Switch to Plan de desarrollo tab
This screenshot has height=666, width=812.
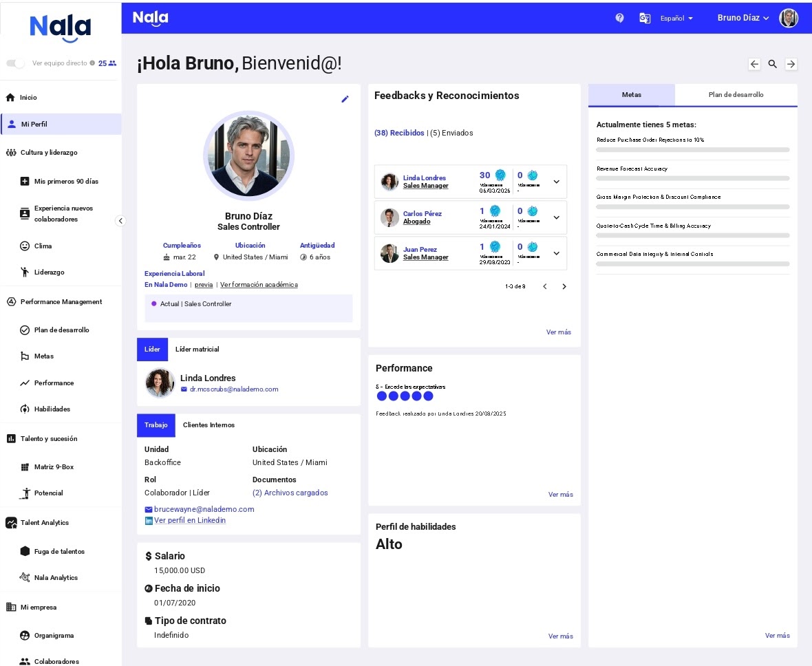click(x=736, y=95)
